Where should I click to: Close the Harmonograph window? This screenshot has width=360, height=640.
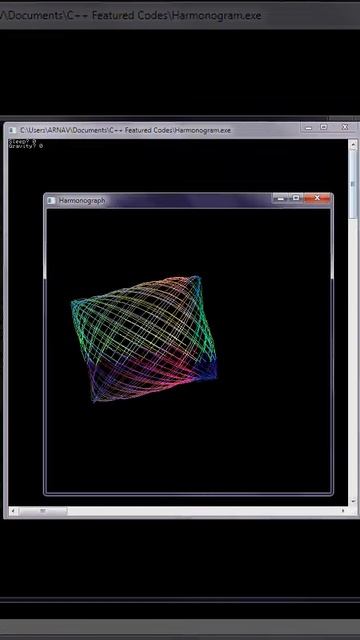[317, 198]
